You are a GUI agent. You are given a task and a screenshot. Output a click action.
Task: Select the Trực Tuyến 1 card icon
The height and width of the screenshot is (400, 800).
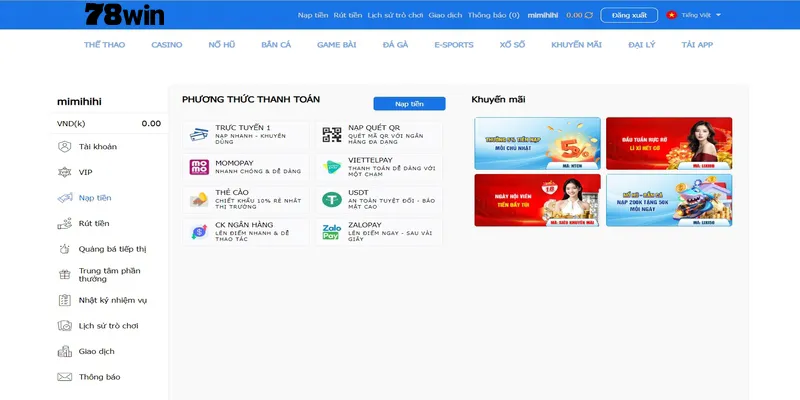pyautogui.click(x=199, y=135)
